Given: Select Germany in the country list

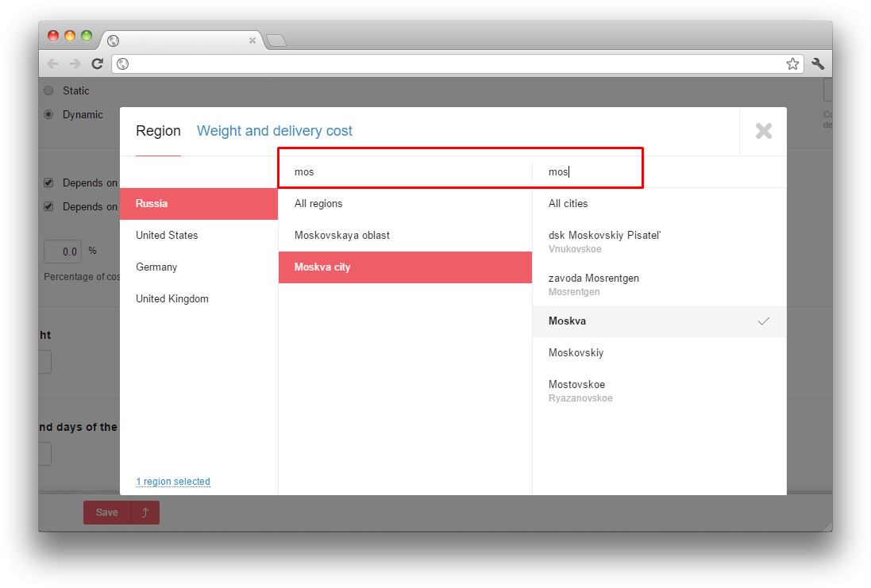Looking at the screenshot, I should pyautogui.click(x=198, y=267).
